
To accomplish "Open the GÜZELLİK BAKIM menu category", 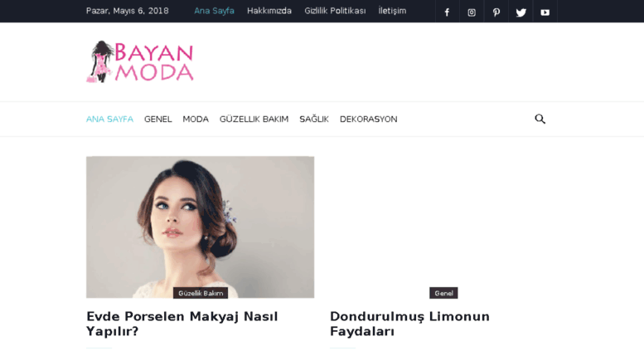I will (254, 119).
